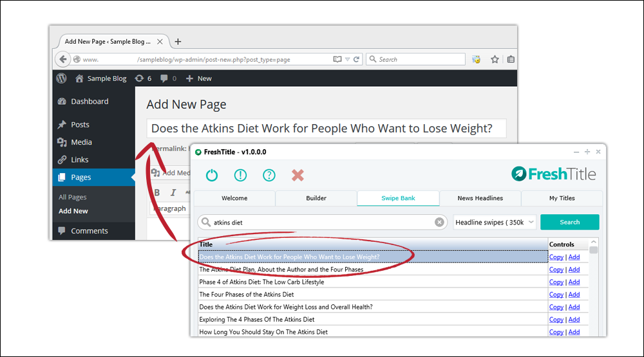Open Comments in WordPress sidebar
Viewport: 644px width, 357px height.
[x=89, y=231]
